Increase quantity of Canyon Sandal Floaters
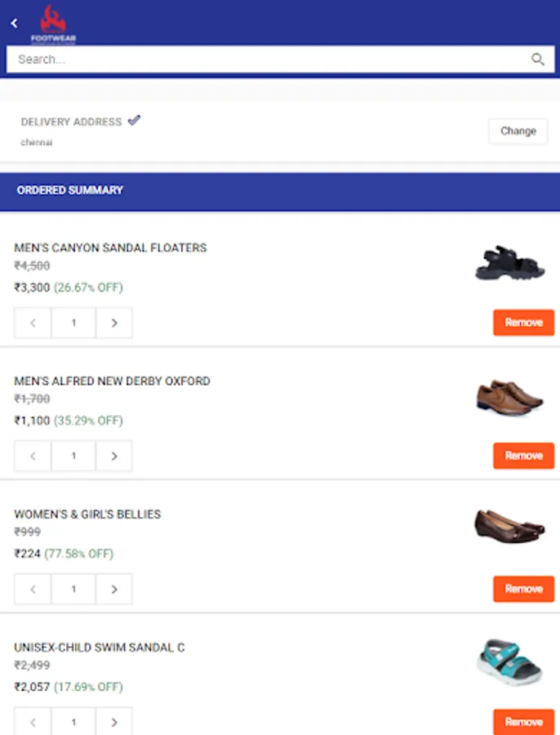 (x=114, y=323)
